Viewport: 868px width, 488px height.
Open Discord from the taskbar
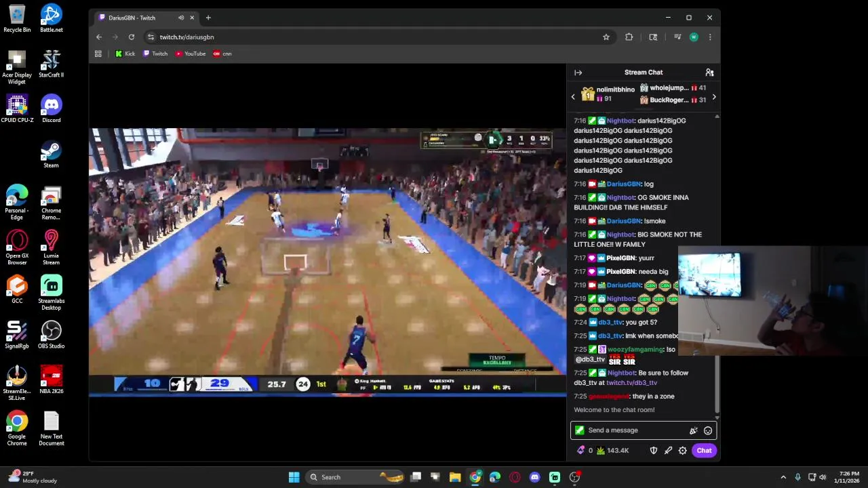(534, 477)
